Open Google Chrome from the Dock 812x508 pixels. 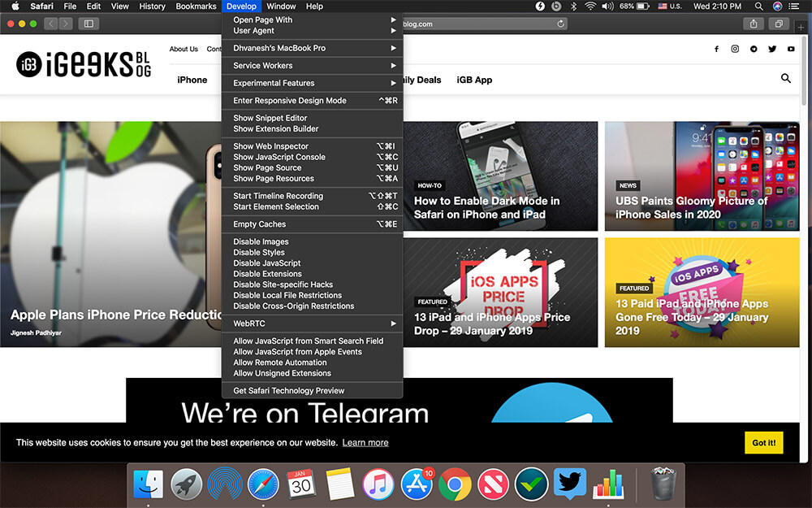[455, 484]
